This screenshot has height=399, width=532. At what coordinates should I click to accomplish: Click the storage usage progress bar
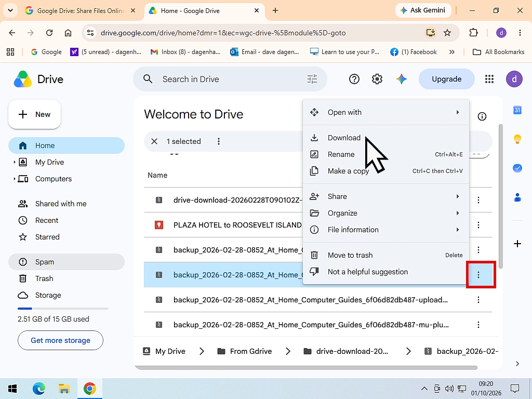coord(63,309)
